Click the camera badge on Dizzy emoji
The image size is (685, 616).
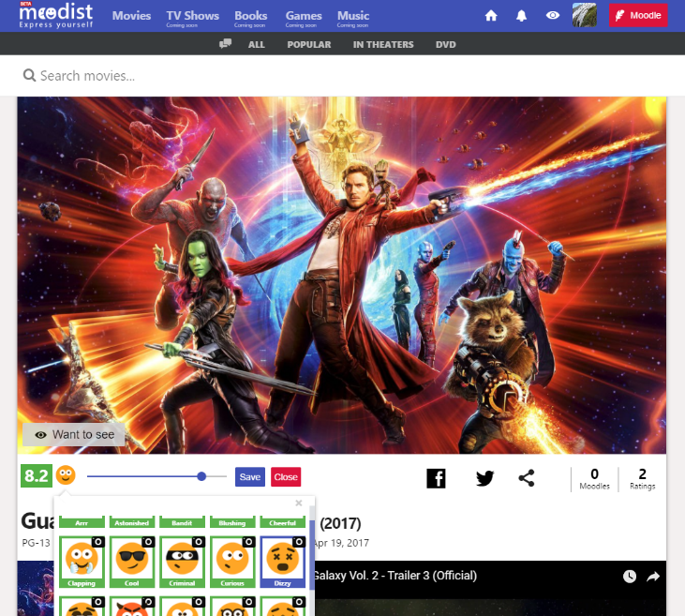pos(299,542)
